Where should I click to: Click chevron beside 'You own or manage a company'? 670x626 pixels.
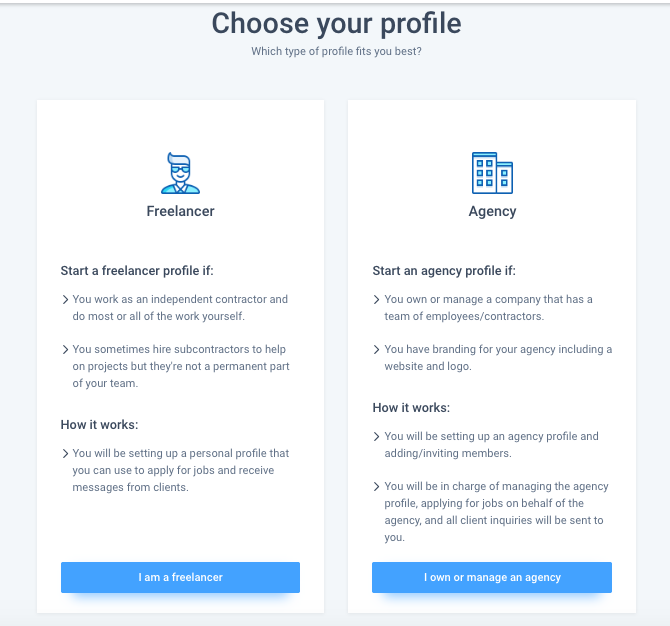tap(376, 300)
